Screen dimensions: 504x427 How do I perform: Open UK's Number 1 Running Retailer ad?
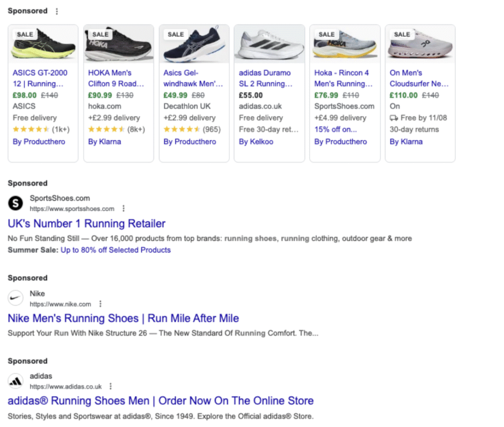[x=87, y=224]
